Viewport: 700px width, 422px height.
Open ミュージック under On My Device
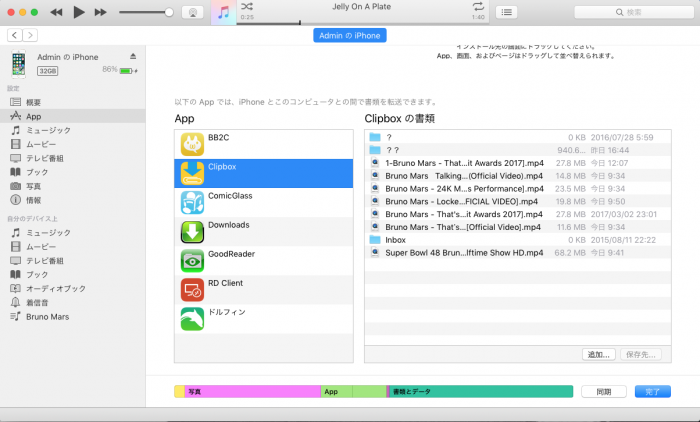72,233
